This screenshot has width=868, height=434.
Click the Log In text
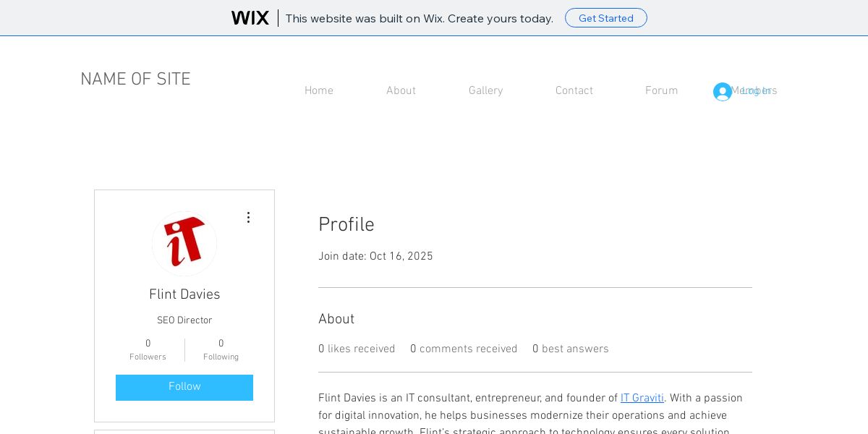[x=757, y=91]
